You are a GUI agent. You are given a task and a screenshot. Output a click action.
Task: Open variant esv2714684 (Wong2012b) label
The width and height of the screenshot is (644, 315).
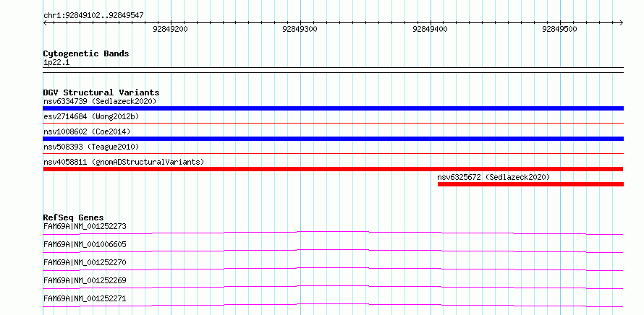pos(91,116)
